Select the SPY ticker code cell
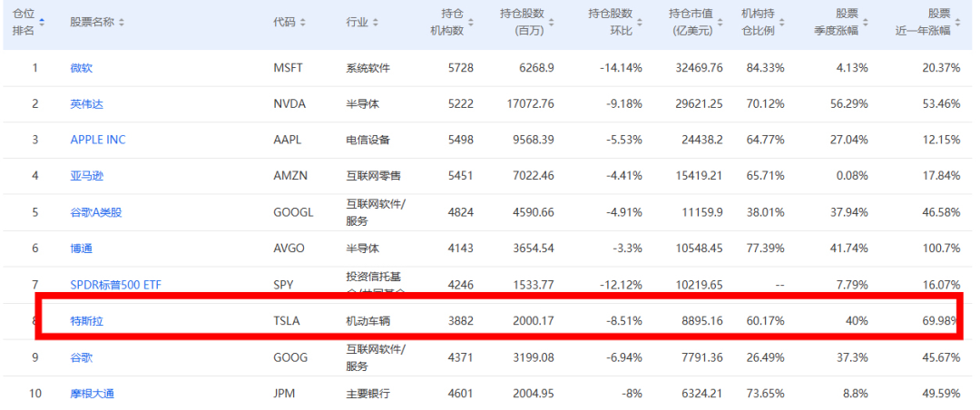The height and width of the screenshot is (410, 980). tap(283, 285)
